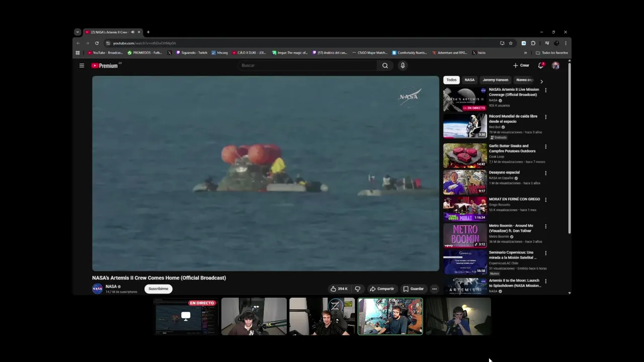Open the Metro Boomin Around Me thumbnail
The image size is (644, 362).
465,235
